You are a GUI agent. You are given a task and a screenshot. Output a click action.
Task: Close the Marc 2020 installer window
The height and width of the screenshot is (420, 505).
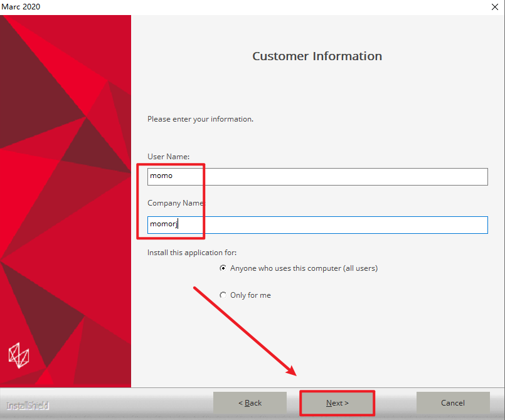tap(494, 6)
